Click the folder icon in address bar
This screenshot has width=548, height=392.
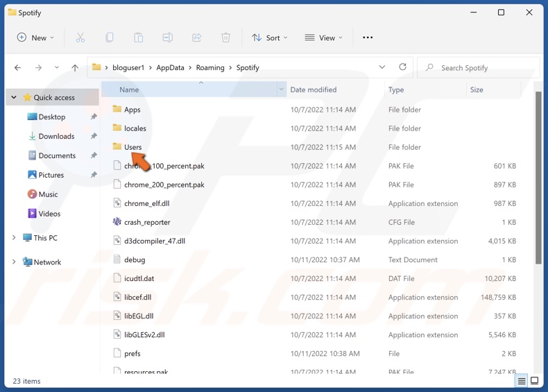click(x=96, y=67)
